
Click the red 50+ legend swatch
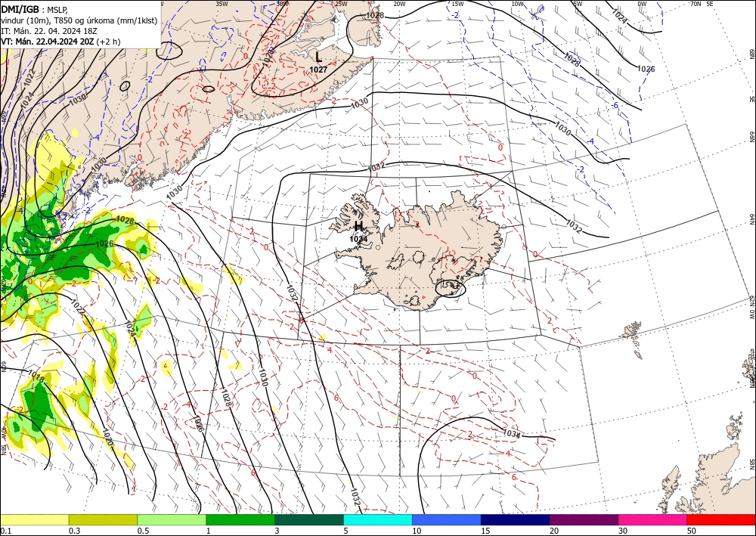721,519
